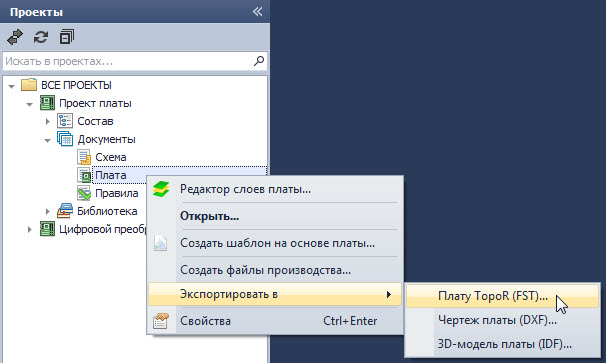Choose Создать шаблон на основе платы
Viewport: 606px width, 363px height.
(x=275, y=243)
